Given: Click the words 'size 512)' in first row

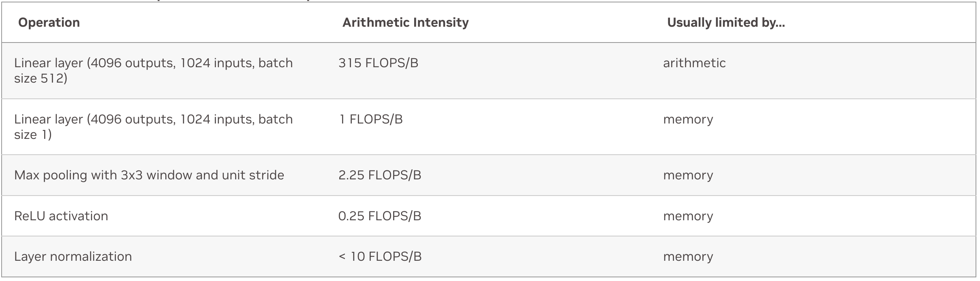Looking at the screenshot, I should pos(41,78).
